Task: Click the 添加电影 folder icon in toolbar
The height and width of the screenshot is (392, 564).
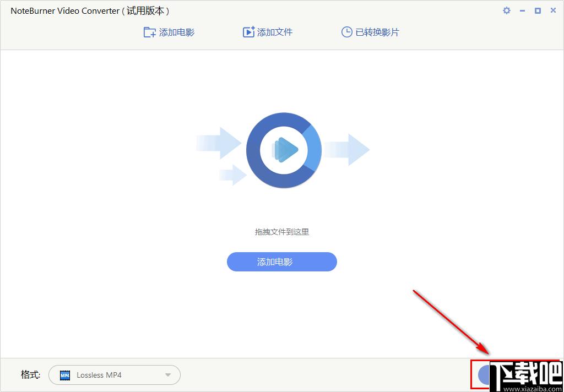Action: 149,32
